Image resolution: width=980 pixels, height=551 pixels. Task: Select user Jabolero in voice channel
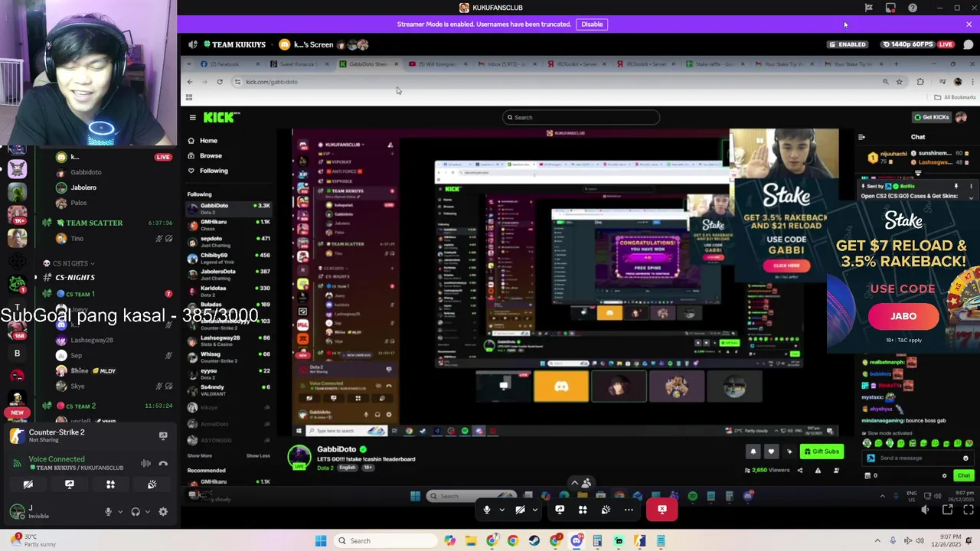point(83,187)
